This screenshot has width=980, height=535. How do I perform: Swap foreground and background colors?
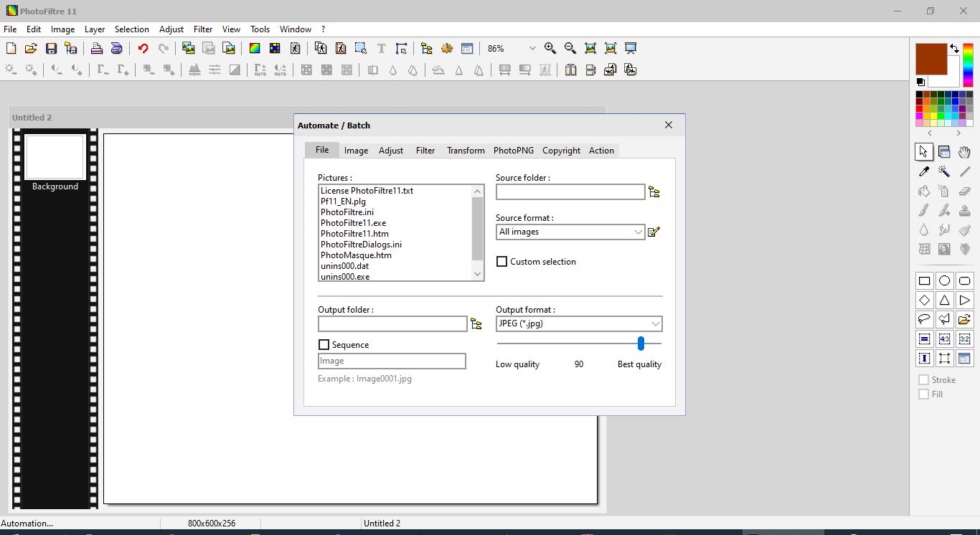tap(954, 48)
